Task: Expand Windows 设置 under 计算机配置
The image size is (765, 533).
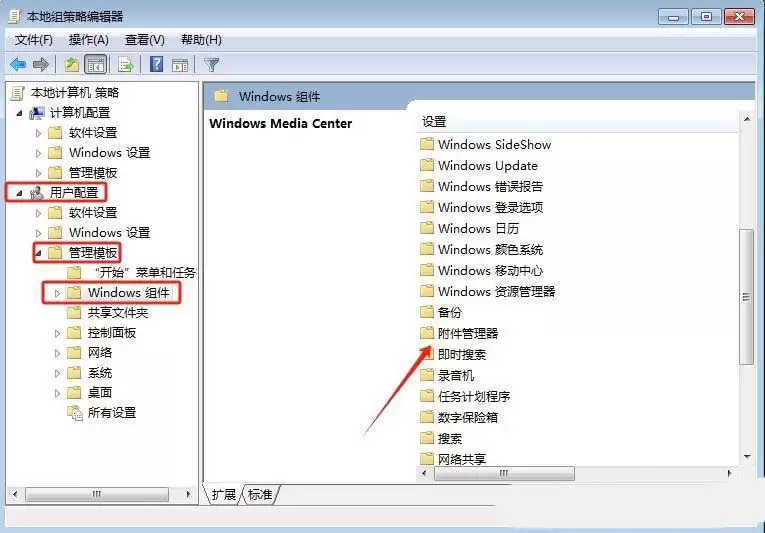Action: [38, 153]
